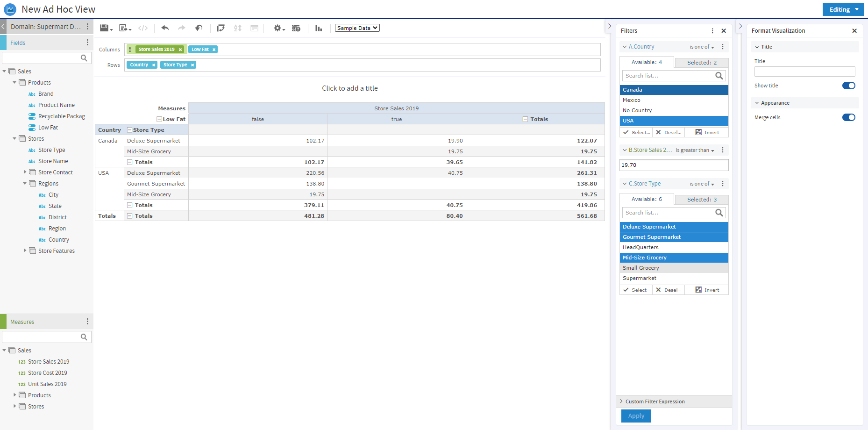Screen dimensions: 868x430
Task: Select Supermarket in the Store Type list
Action: coord(674,278)
